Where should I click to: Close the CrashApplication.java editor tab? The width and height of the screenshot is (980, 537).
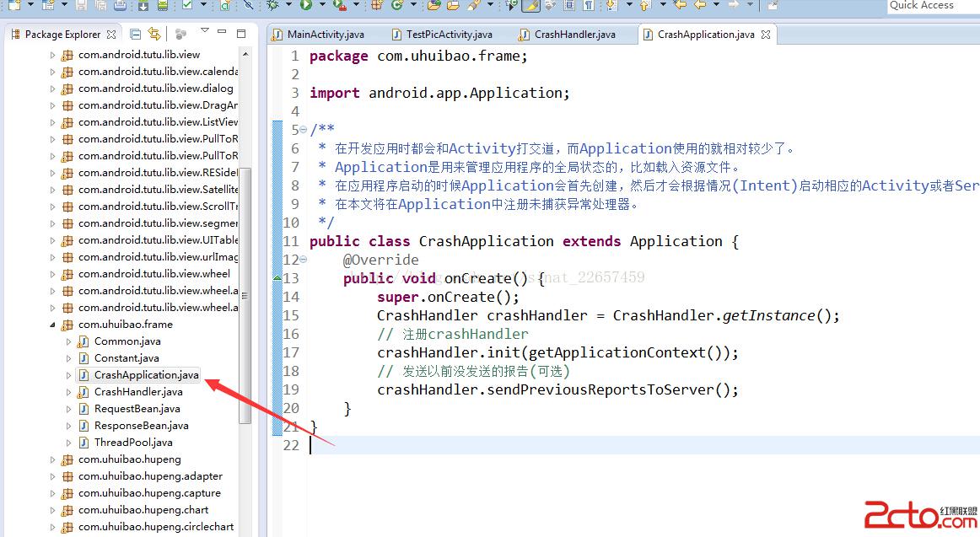coord(766,35)
